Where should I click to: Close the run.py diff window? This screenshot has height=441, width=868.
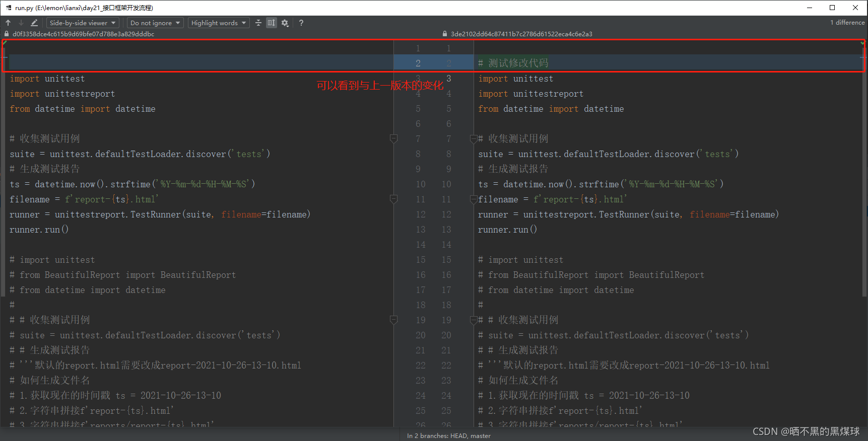click(x=855, y=8)
